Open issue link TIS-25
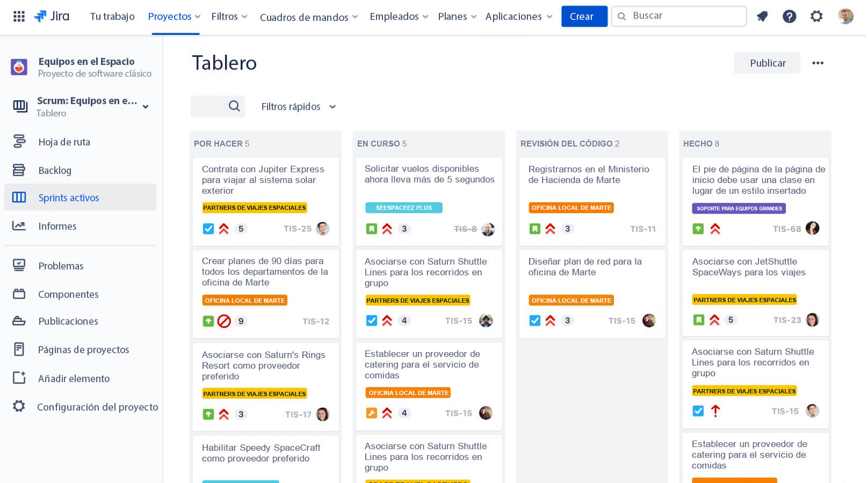Image resolution: width=868 pixels, height=483 pixels. coord(298,229)
